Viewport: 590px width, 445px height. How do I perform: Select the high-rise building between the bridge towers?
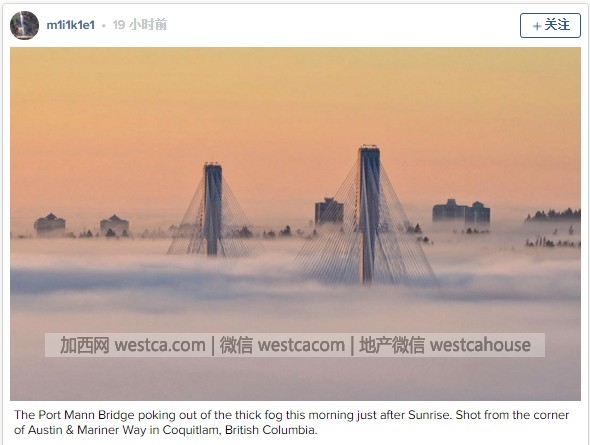pos(329,212)
